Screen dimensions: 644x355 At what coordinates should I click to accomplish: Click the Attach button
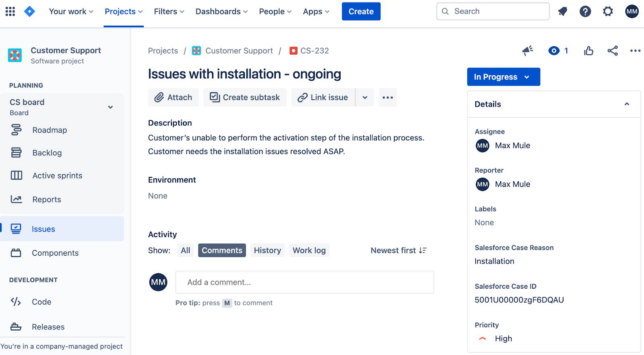(x=173, y=97)
